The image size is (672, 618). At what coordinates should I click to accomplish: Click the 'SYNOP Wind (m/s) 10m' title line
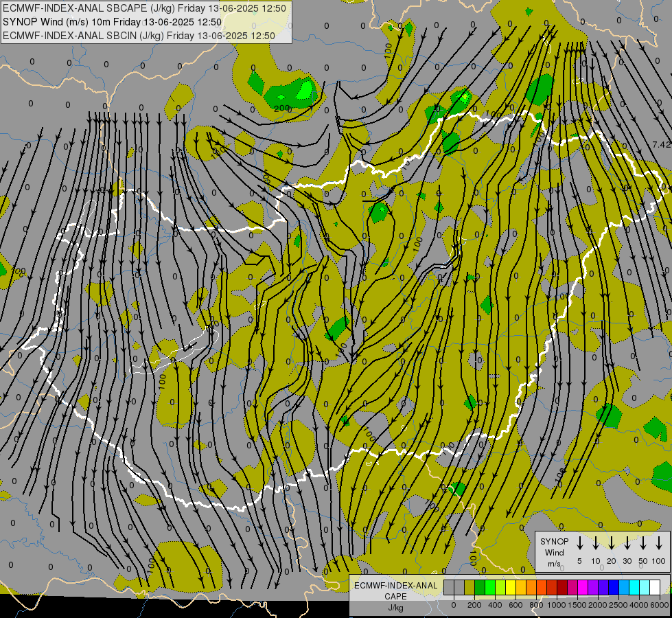coord(113,22)
